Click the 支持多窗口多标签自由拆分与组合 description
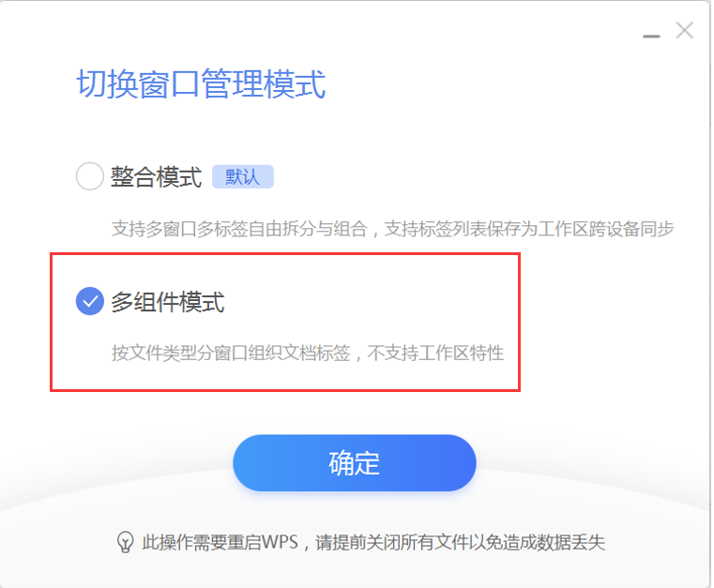The height and width of the screenshot is (588, 714). tap(239, 229)
